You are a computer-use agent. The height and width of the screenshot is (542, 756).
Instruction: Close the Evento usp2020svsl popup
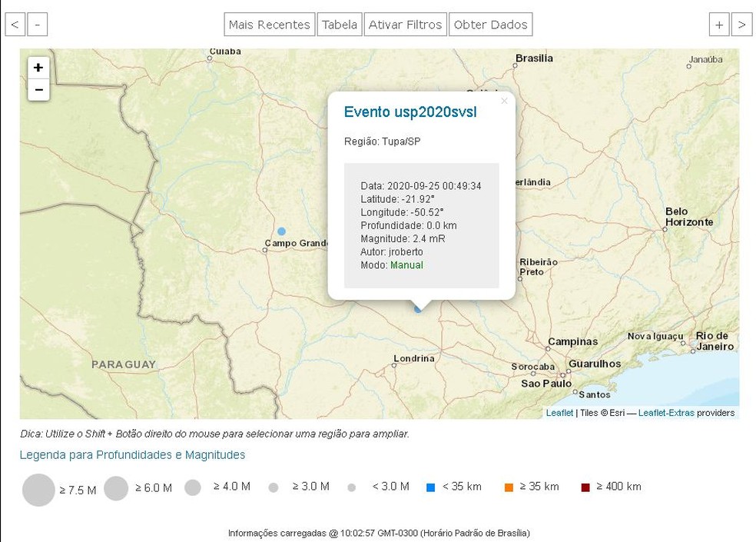504,101
